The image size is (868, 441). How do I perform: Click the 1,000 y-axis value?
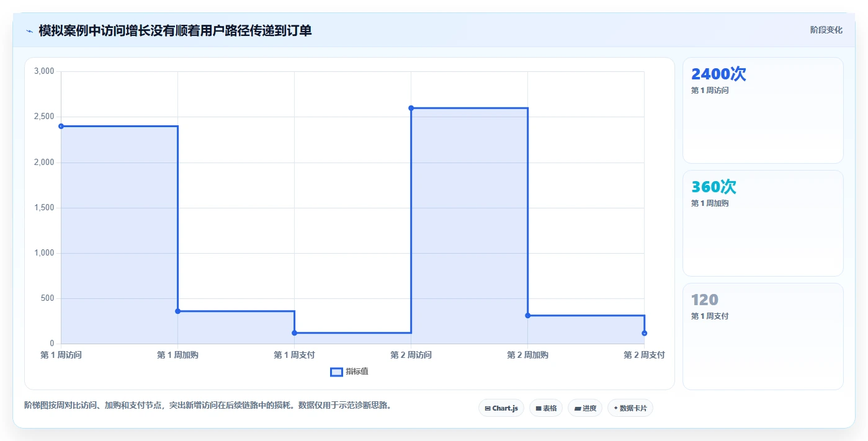pos(44,253)
